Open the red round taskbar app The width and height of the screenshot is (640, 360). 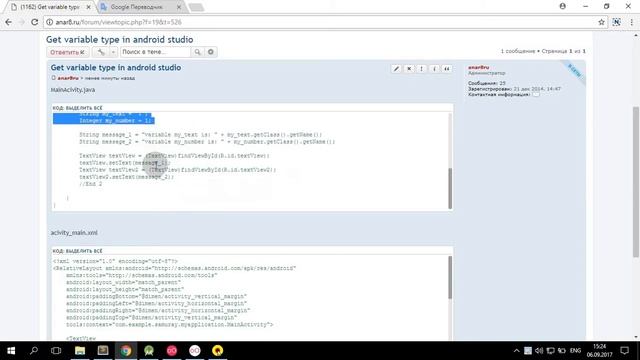click(x=172, y=351)
